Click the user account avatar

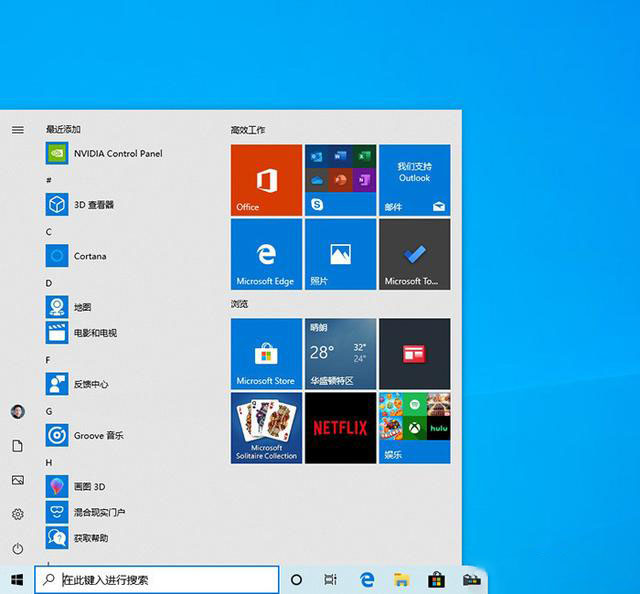18,412
